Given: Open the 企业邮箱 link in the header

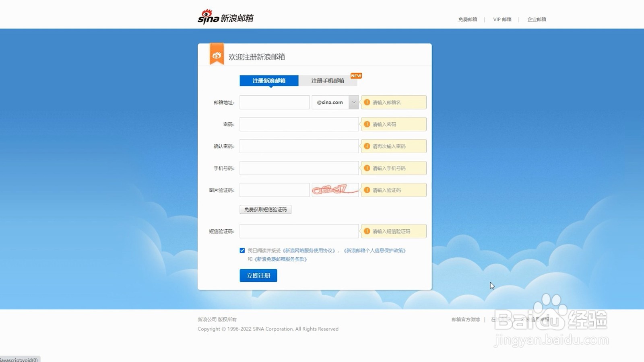Looking at the screenshot, I should [537, 19].
